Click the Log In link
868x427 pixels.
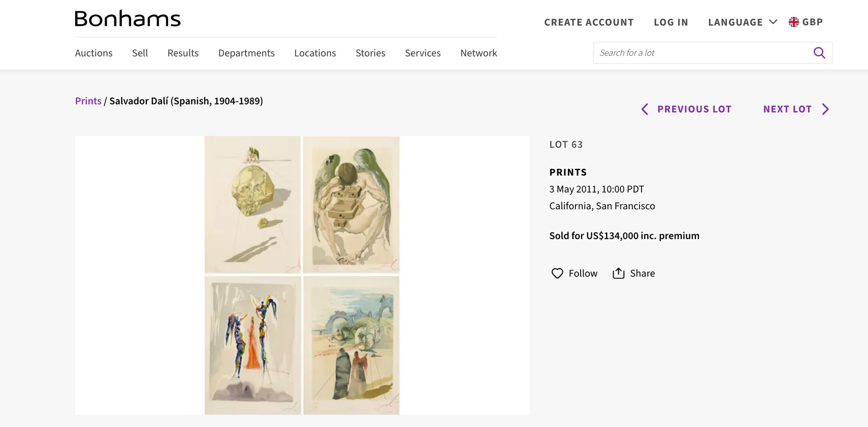tap(671, 22)
